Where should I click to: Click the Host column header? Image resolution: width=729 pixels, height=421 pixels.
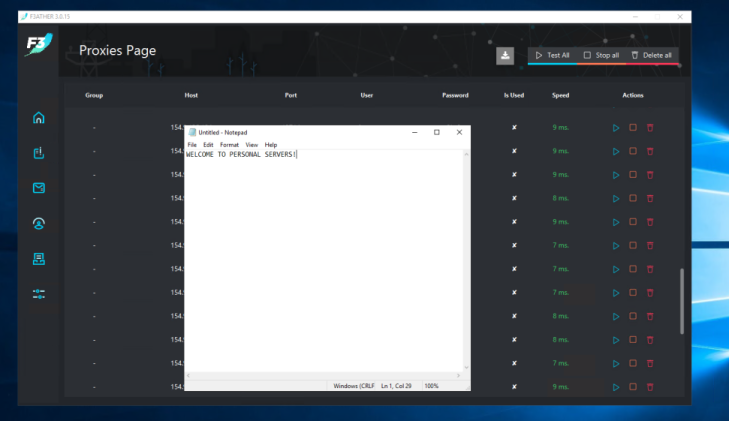(191, 95)
